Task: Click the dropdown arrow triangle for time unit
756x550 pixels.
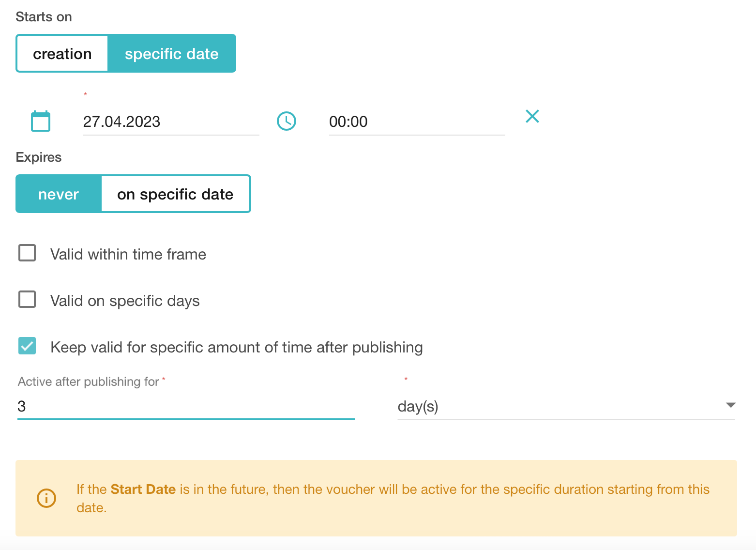Action: point(730,405)
